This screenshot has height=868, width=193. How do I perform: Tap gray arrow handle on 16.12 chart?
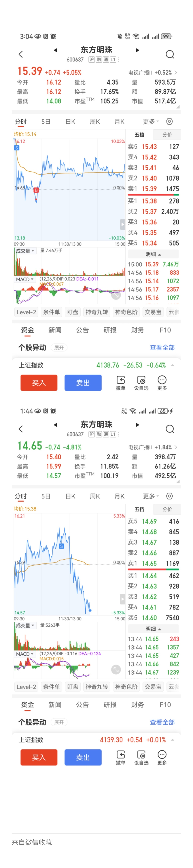coord(123,224)
